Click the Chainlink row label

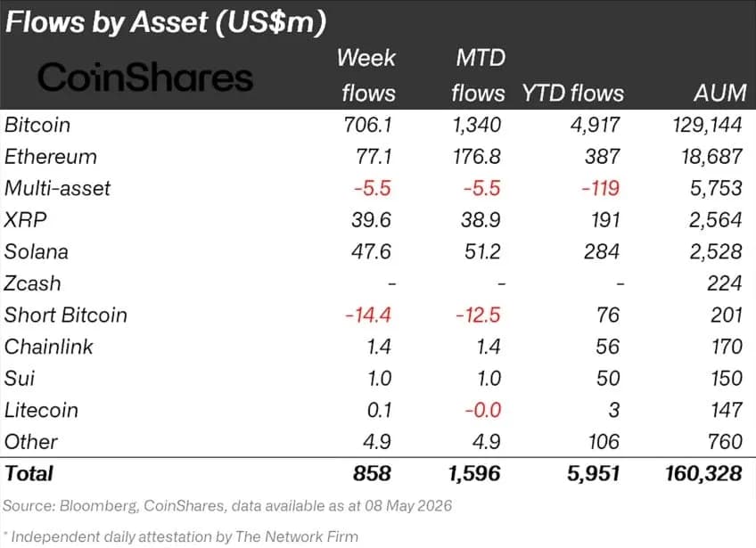48,347
